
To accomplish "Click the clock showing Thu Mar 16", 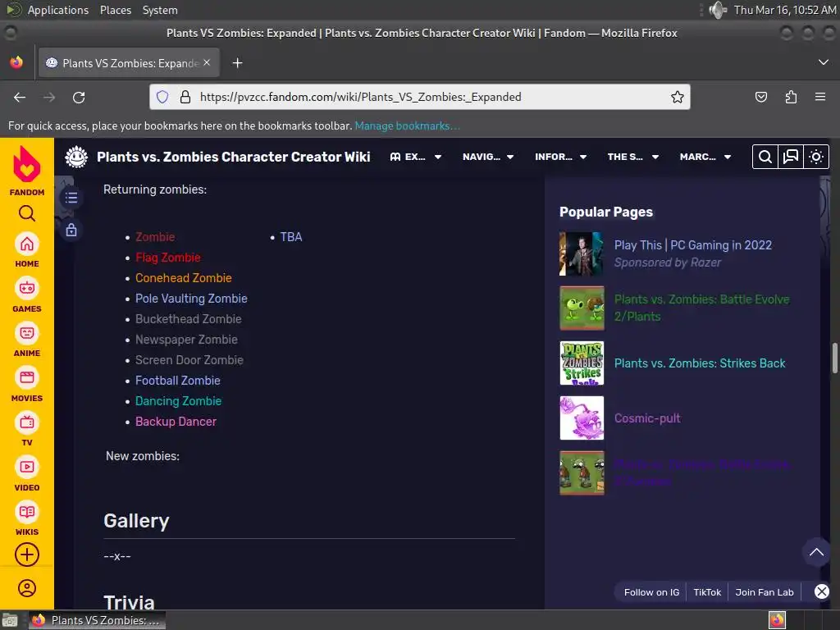I will click(785, 10).
